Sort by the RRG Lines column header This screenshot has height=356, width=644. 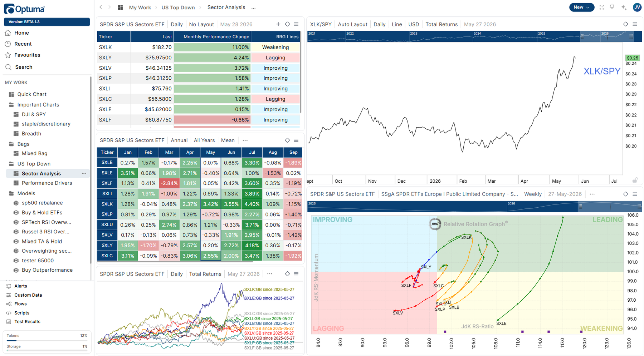pos(275,36)
